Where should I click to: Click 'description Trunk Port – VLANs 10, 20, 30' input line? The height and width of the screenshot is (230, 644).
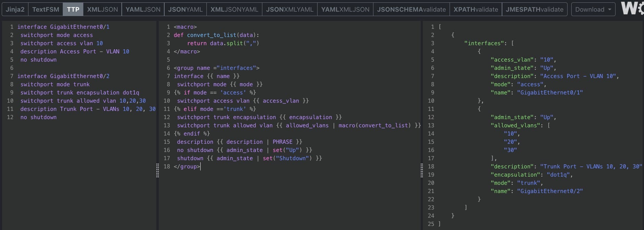(88, 109)
